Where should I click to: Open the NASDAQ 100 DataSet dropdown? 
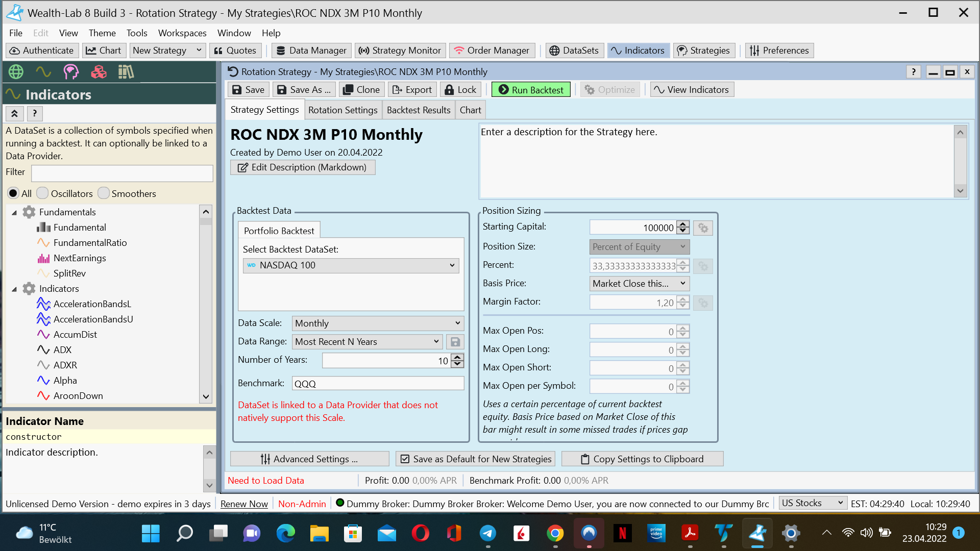click(351, 265)
